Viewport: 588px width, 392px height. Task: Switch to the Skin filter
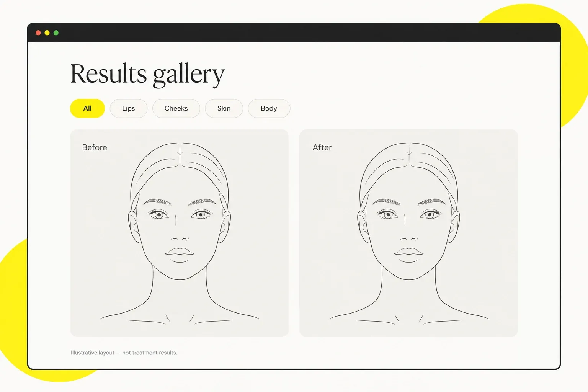[x=224, y=108]
